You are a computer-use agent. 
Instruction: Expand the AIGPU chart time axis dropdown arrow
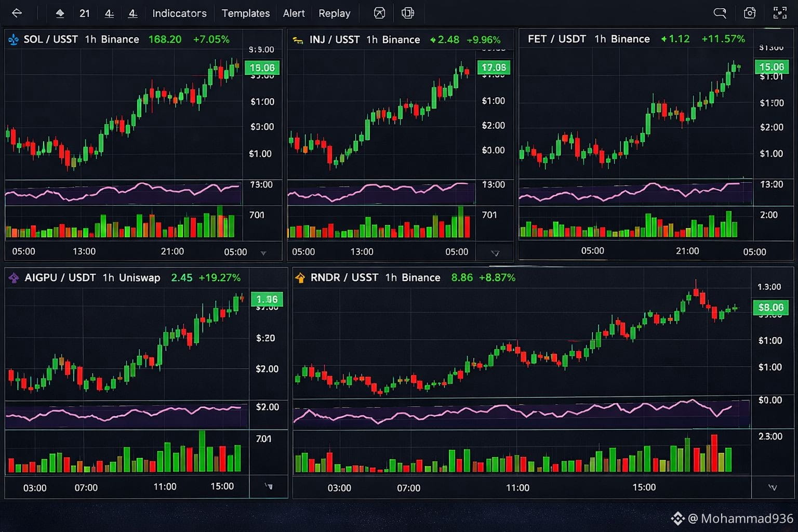point(269,487)
